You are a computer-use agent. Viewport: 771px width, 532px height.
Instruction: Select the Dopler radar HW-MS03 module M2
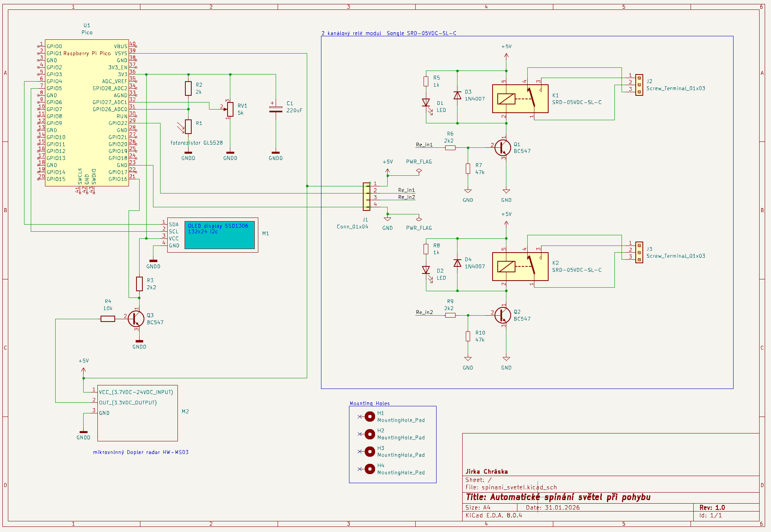click(x=137, y=413)
